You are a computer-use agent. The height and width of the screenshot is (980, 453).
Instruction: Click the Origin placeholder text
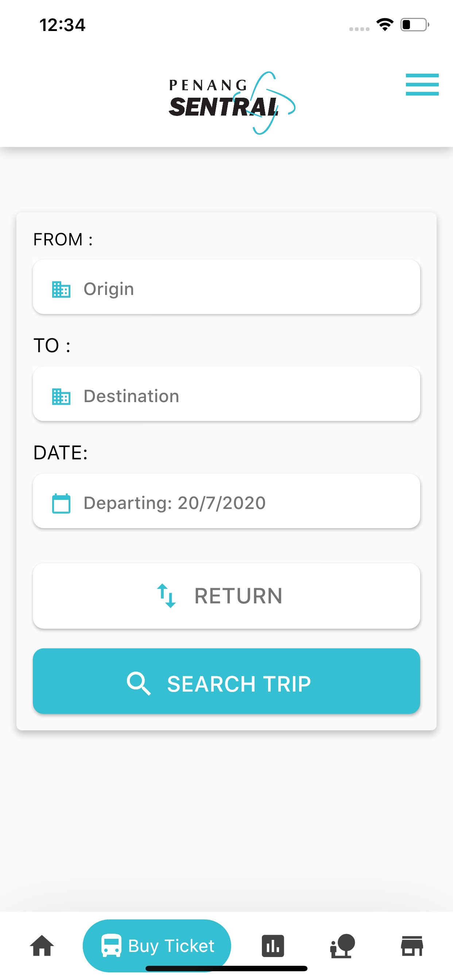109,289
